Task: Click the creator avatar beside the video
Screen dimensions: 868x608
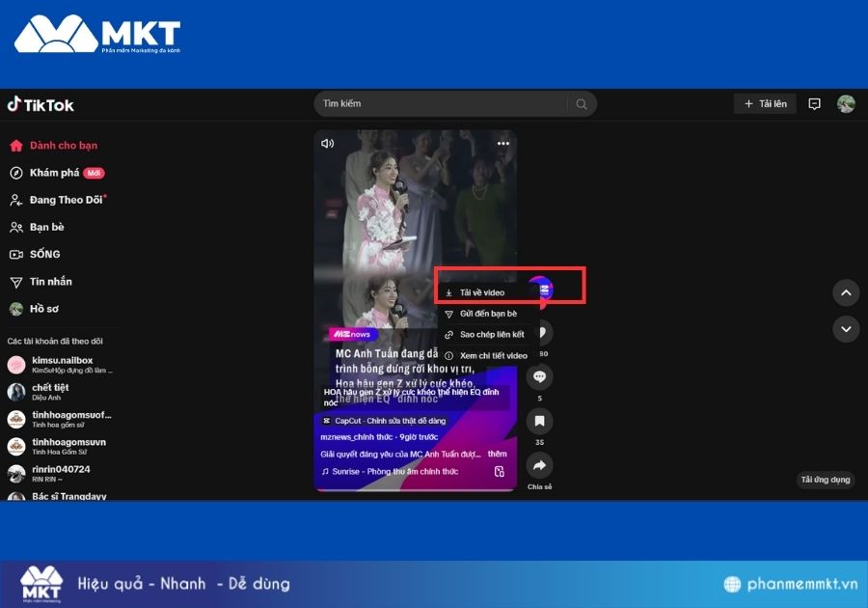Action: tap(544, 290)
